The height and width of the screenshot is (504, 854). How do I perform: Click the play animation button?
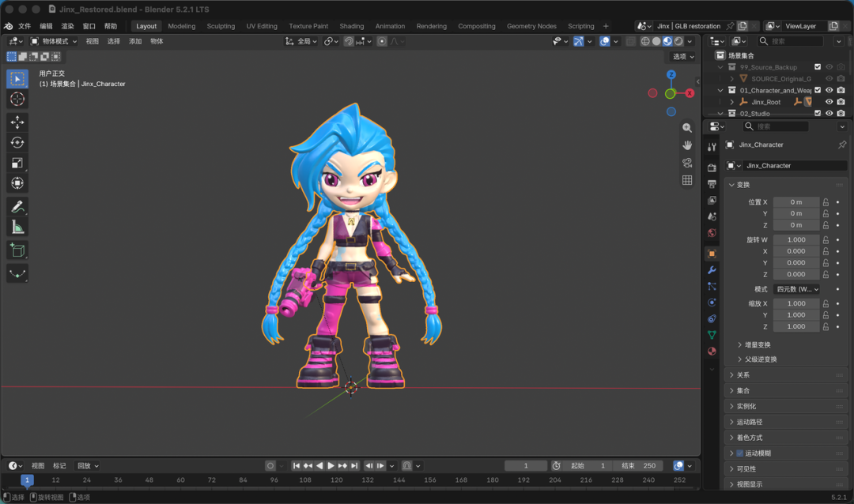coord(331,466)
